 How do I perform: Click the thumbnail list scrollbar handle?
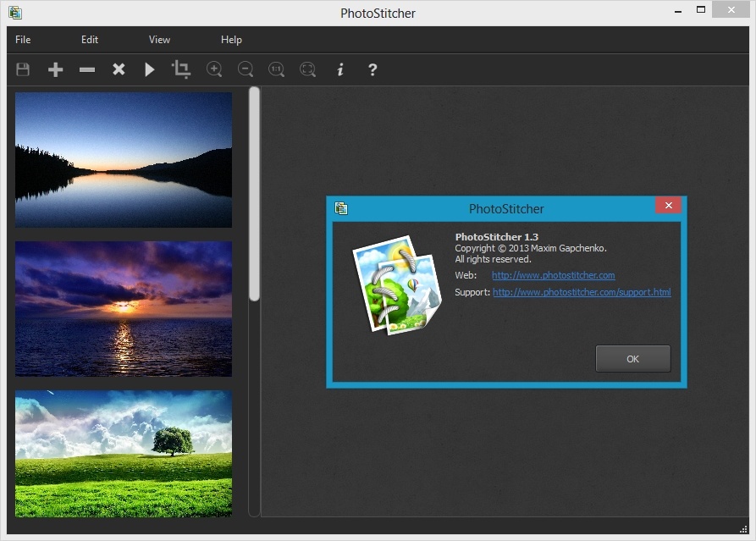click(x=254, y=194)
